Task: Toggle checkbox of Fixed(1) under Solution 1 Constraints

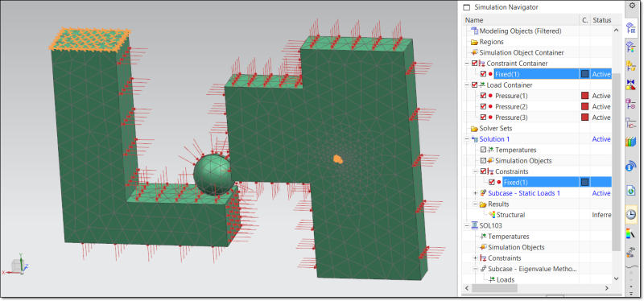Action: pyautogui.click(x=492, y=183)
